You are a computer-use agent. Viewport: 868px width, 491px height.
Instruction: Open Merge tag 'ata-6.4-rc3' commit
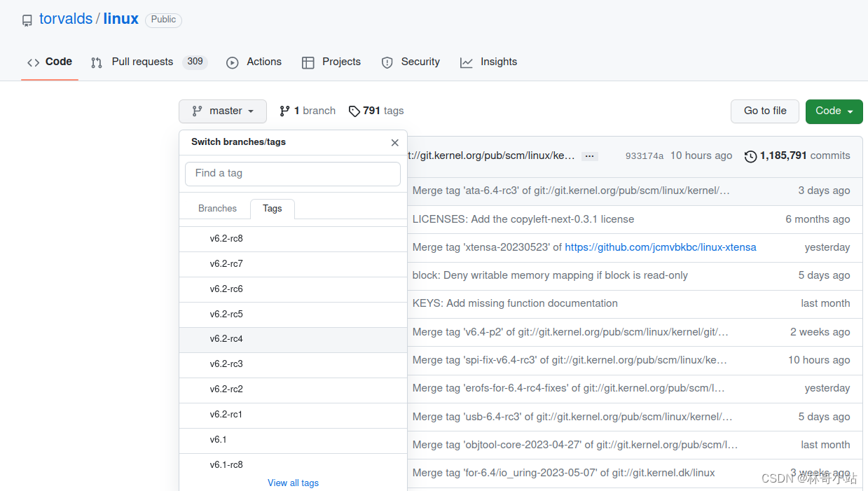click(x=571, y=191)
